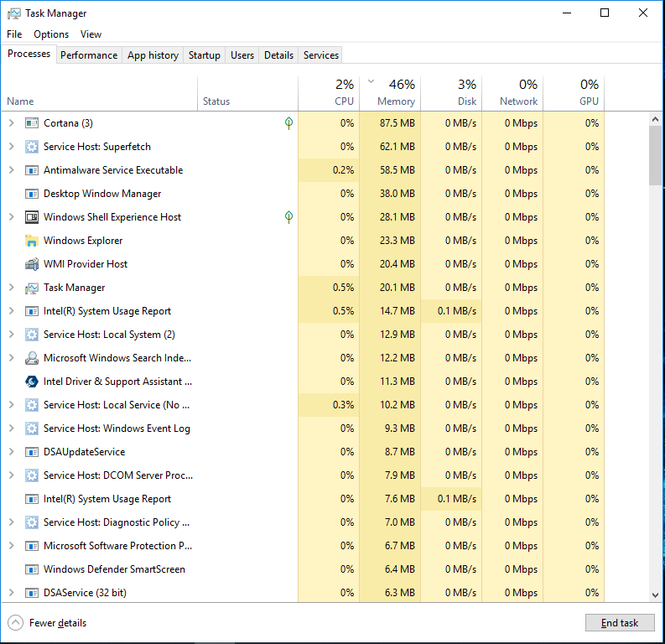Click the icon of Intel(R) System Usage Report at 7.6 MB

tap(31, 499)
